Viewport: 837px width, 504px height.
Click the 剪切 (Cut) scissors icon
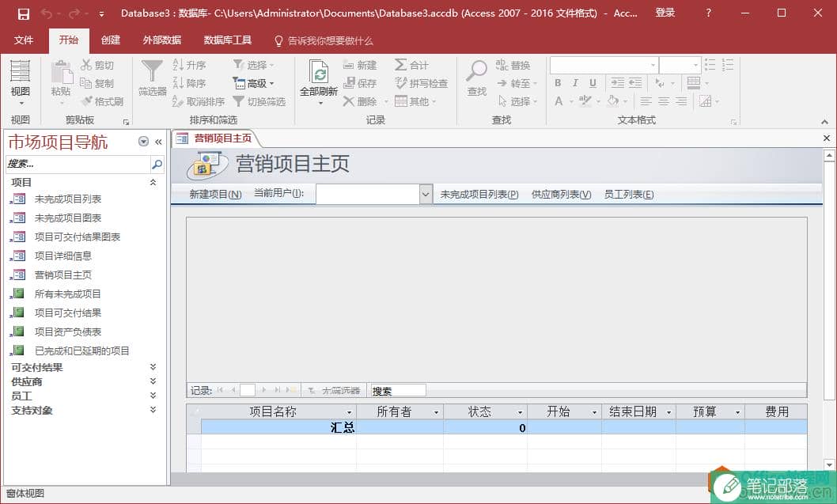click(x=86, y=65)
